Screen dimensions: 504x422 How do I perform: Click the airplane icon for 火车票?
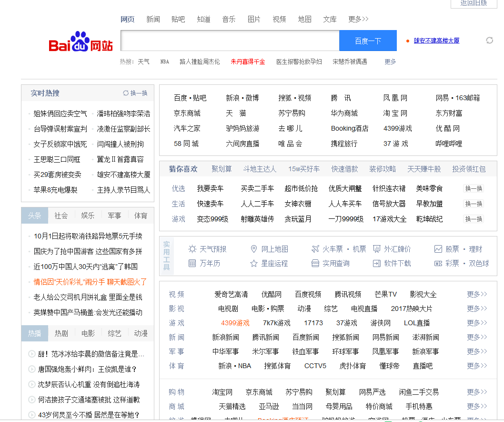(315, 249)
